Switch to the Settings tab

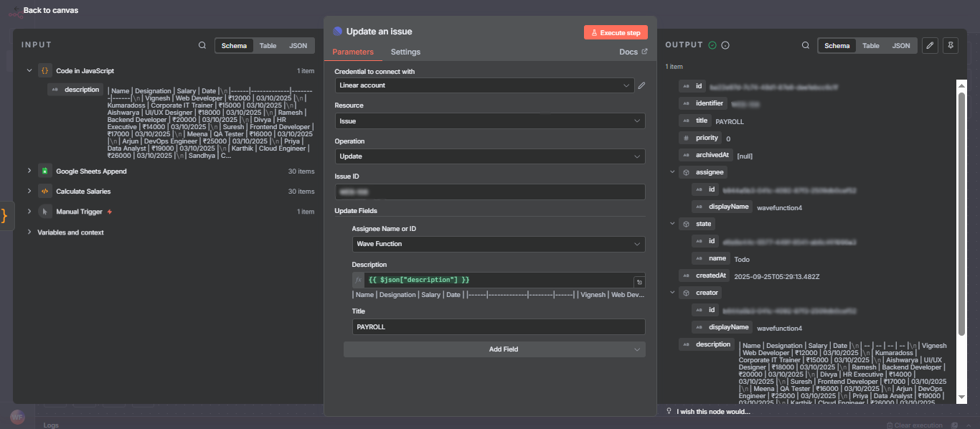coord(405,52)
